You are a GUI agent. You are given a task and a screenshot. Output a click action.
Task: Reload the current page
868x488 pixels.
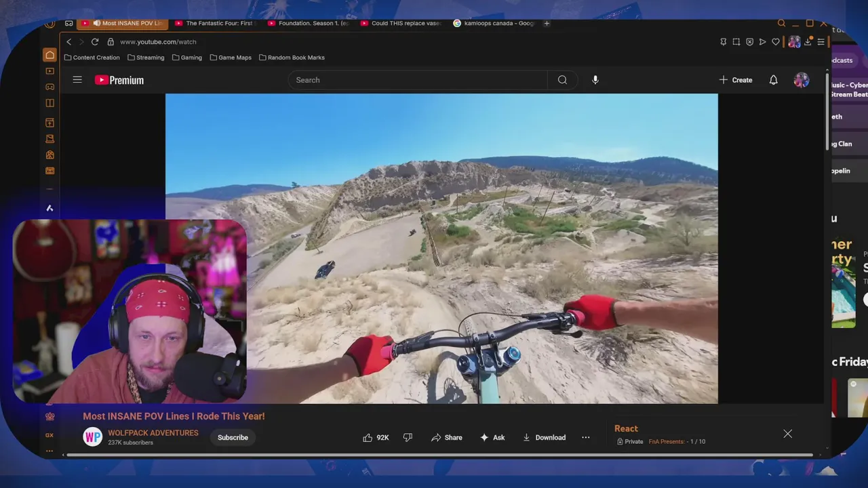point(95,42)
